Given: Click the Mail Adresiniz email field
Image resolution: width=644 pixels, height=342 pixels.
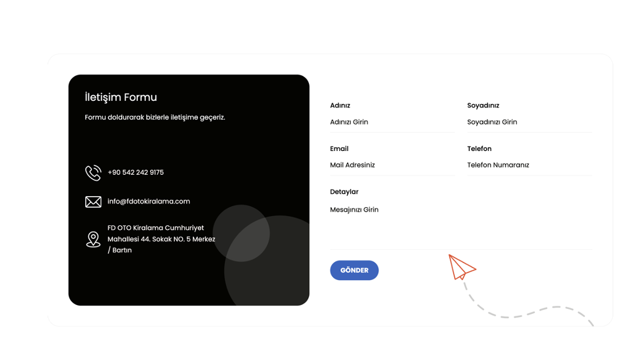Looking at the screenshot, I should coord(392,165).
